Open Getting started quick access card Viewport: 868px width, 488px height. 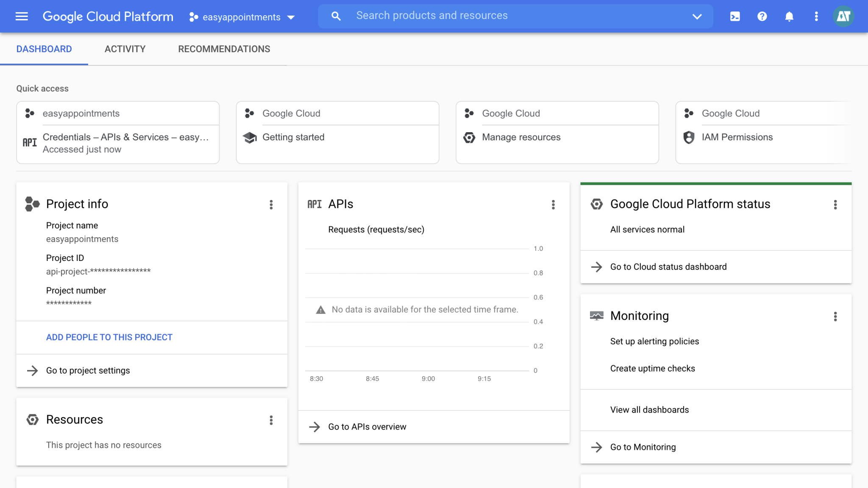293,137
